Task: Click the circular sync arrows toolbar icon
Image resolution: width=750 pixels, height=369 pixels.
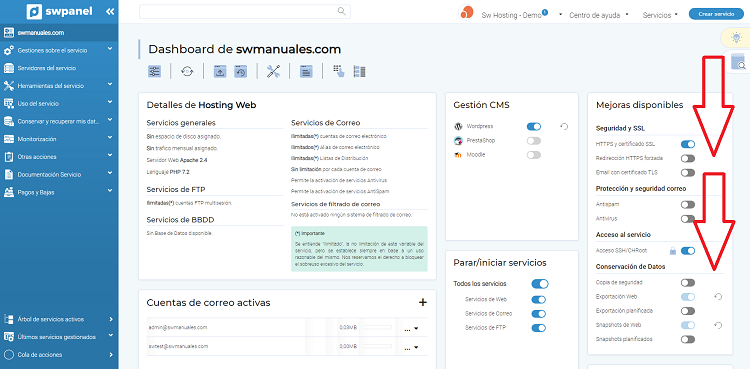Action: tap(187, 72)
